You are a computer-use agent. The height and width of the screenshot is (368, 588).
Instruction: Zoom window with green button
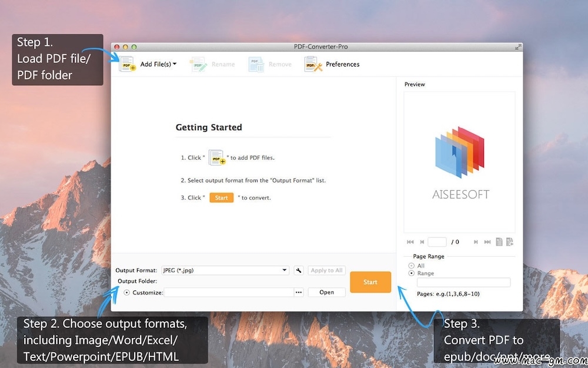pyautogui.click(x=134, y=47)
